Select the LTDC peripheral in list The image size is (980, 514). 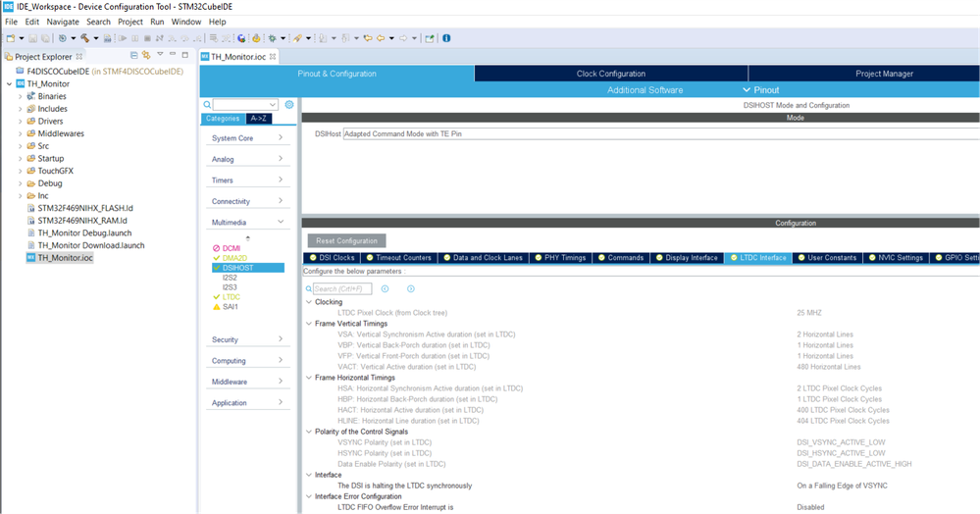pyautogui.click(x=231, y=297)
